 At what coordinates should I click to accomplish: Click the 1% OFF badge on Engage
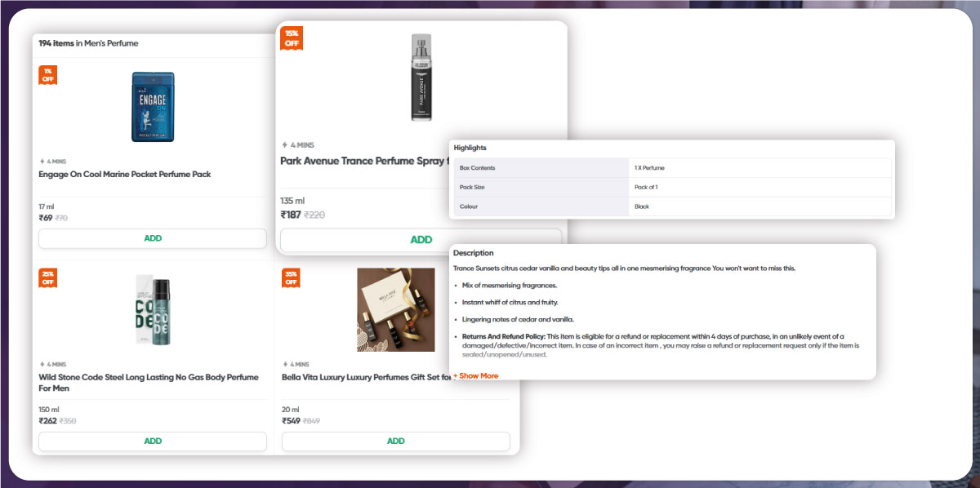click(48, 75)
